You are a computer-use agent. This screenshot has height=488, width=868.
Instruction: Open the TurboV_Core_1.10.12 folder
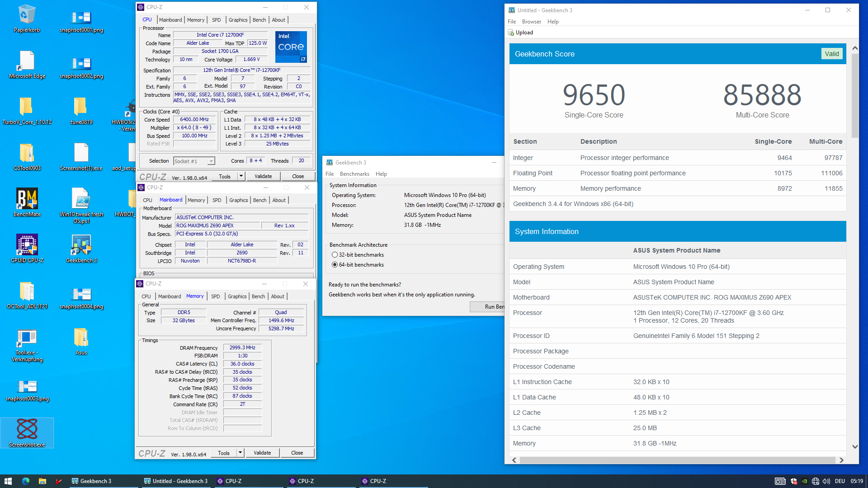pos(27,111)
